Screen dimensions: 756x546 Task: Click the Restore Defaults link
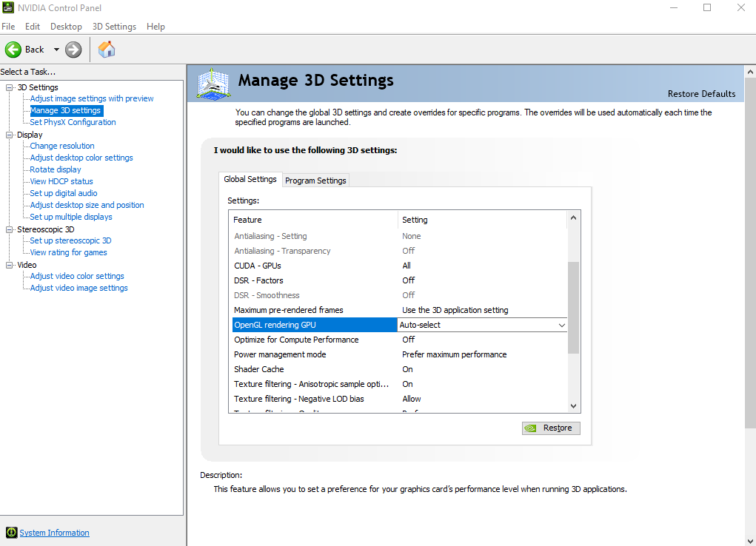(701, 94)
